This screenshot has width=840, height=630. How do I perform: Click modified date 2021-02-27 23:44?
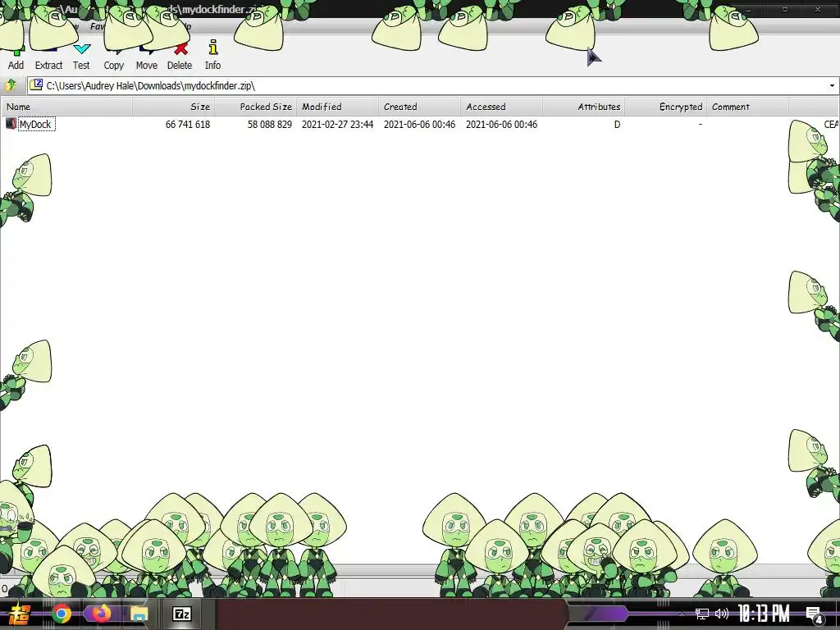pyautogui.click(x=337, y=125)
